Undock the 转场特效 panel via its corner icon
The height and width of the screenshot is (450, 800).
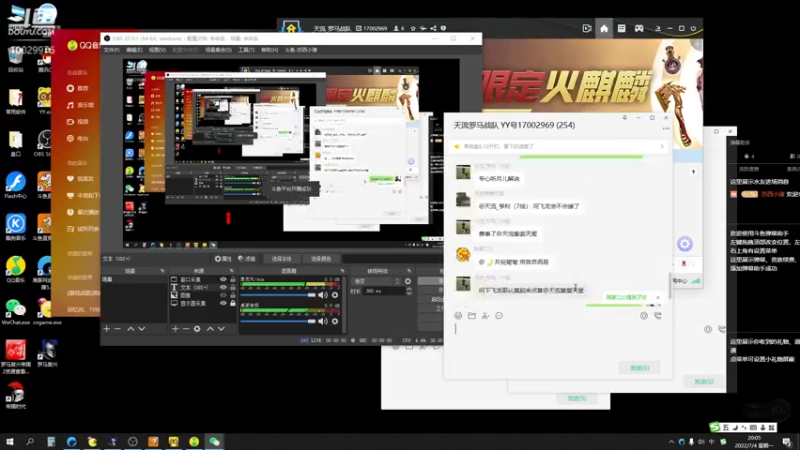pos(409,271)
